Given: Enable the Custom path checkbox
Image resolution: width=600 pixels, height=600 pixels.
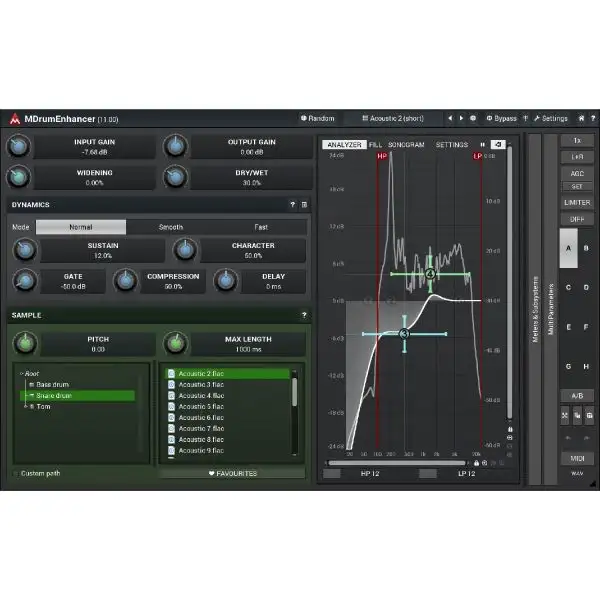Looking at the screenshot, I should tap(16, 474).
